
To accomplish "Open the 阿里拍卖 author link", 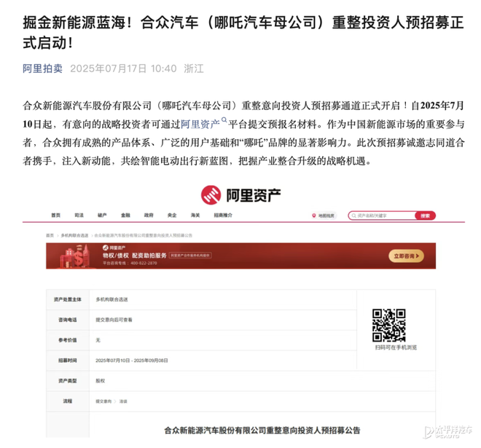I will coord(42,68).
